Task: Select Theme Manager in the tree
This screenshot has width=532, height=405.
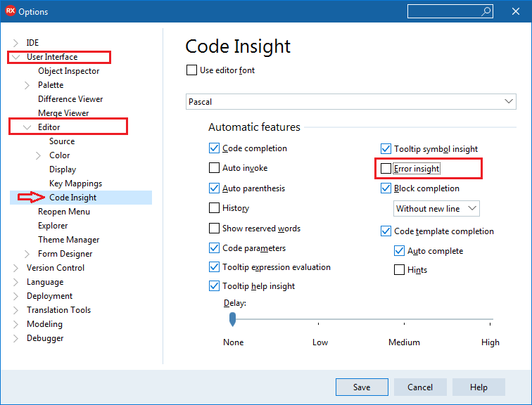Action: coord(68,240)
